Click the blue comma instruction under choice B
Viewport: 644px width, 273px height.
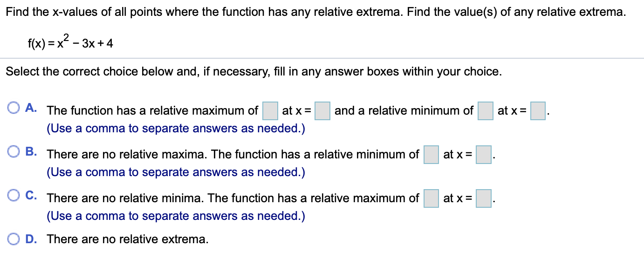tap(175, 172)
